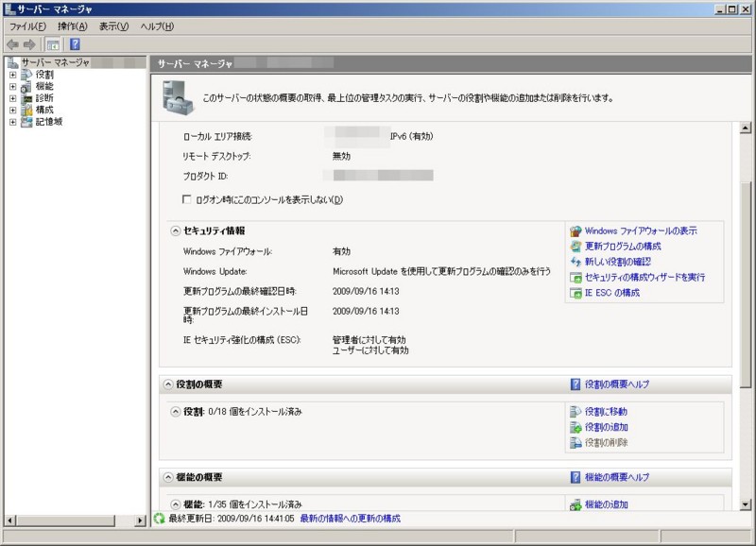
Task: Click the Forward navigation arrow
Action: tap(29, 44)
